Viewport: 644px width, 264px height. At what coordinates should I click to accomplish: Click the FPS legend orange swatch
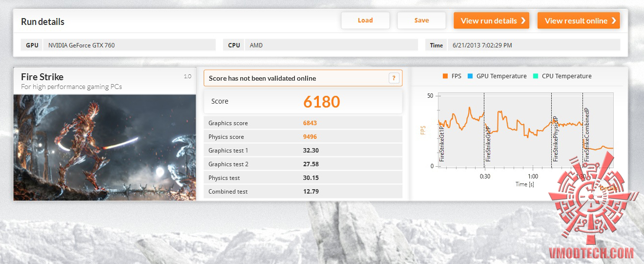coord(445,76)
